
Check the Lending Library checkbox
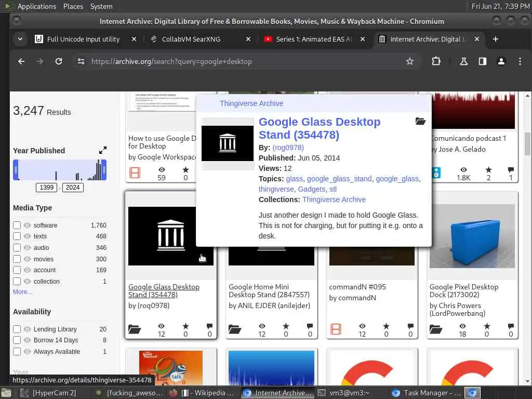[x=17, y=329]
